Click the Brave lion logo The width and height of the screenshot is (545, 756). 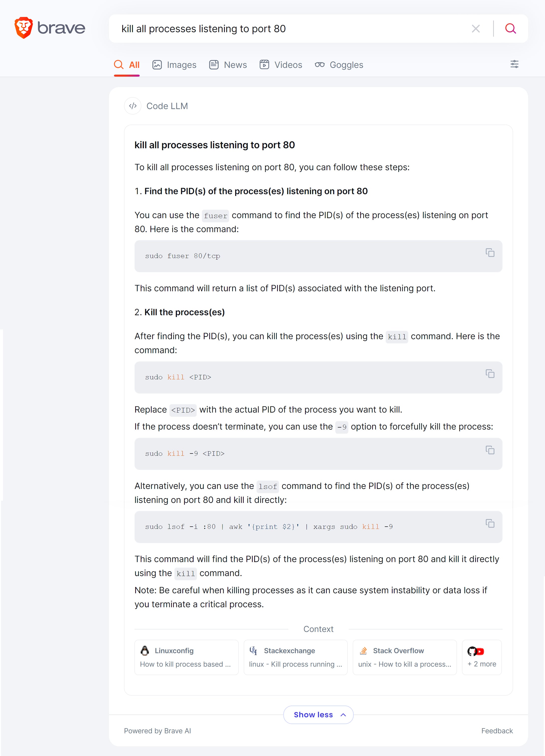[x=23, y=28]
